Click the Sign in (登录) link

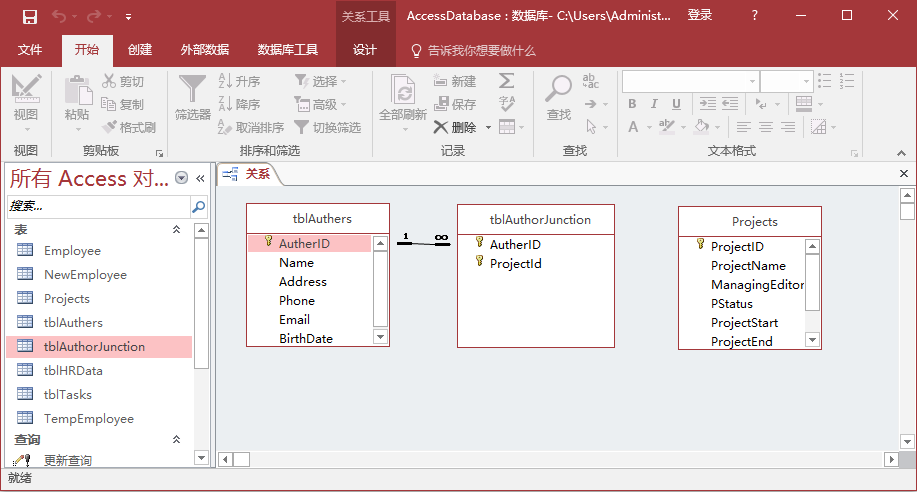[700, 16]
